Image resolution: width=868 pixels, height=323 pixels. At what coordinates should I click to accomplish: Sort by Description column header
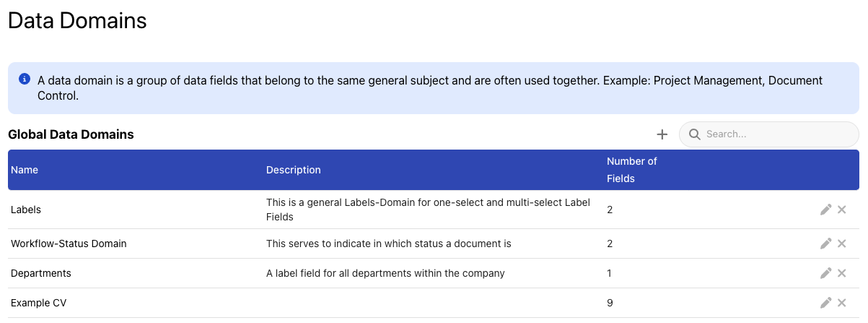(x=293, y=170)
